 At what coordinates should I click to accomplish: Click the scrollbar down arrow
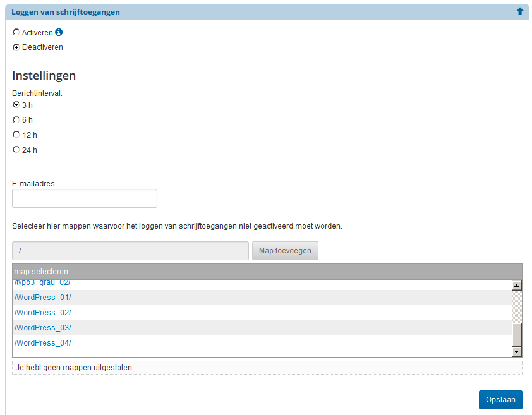(517, 351)
